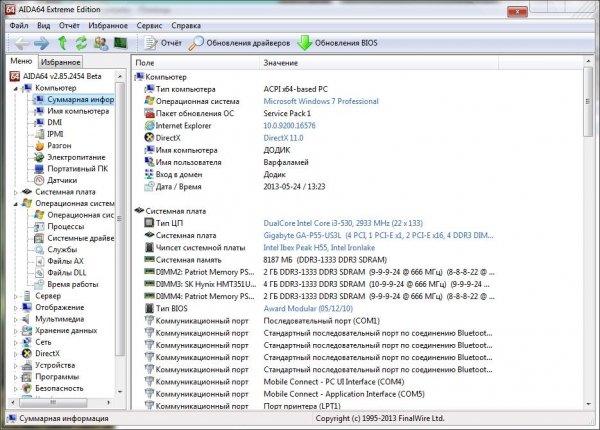Screen dimensions: 600x430
Task: Refresh using the green circular arrows icon
Action: tap(81, 43)
